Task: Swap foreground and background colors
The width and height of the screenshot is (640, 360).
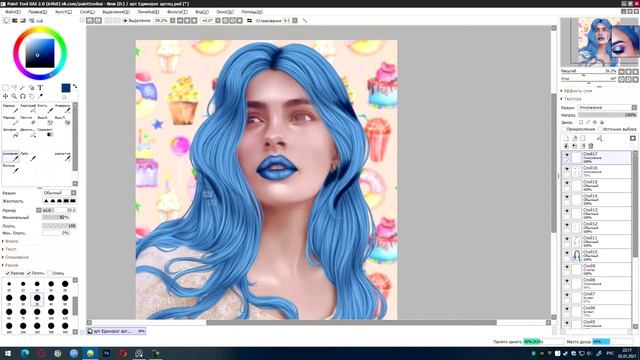Action: 75,87
